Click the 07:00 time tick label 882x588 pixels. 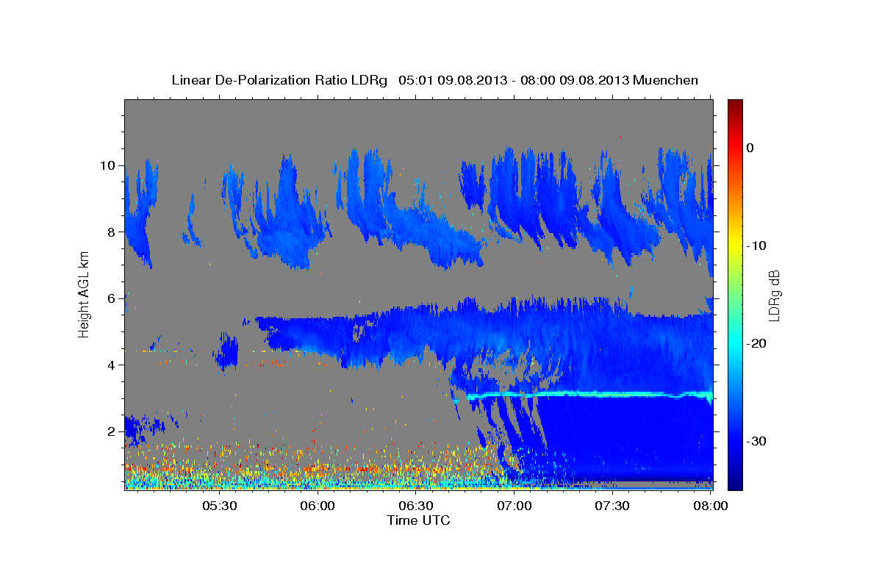pyautogui.click(x=514, y=506)
